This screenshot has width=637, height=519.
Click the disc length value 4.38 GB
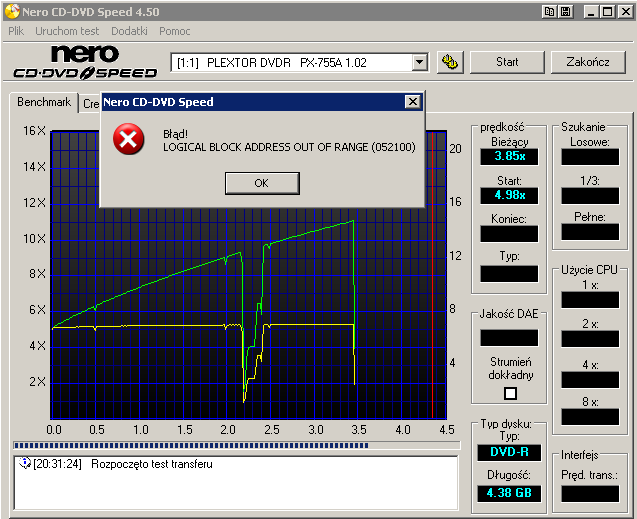(509, 493)
